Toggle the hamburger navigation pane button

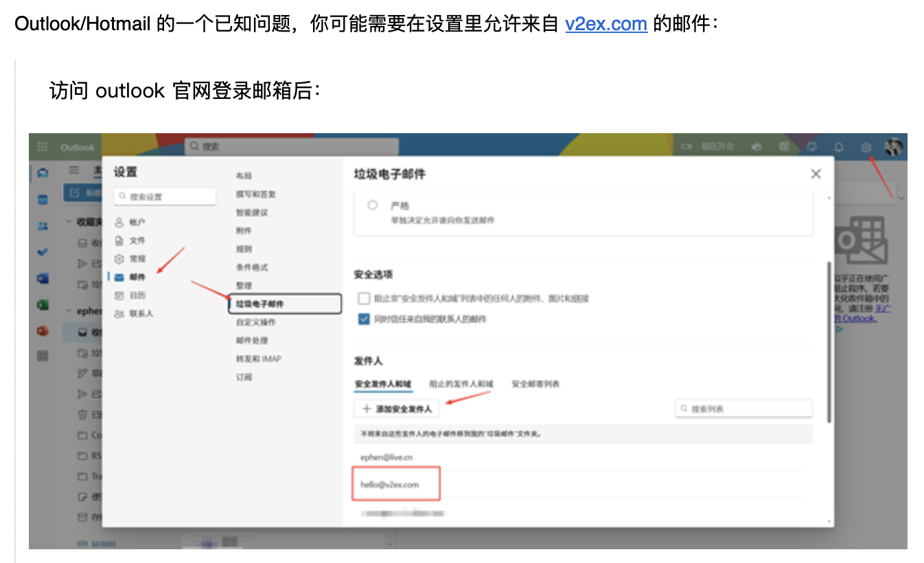pos(74,170)
